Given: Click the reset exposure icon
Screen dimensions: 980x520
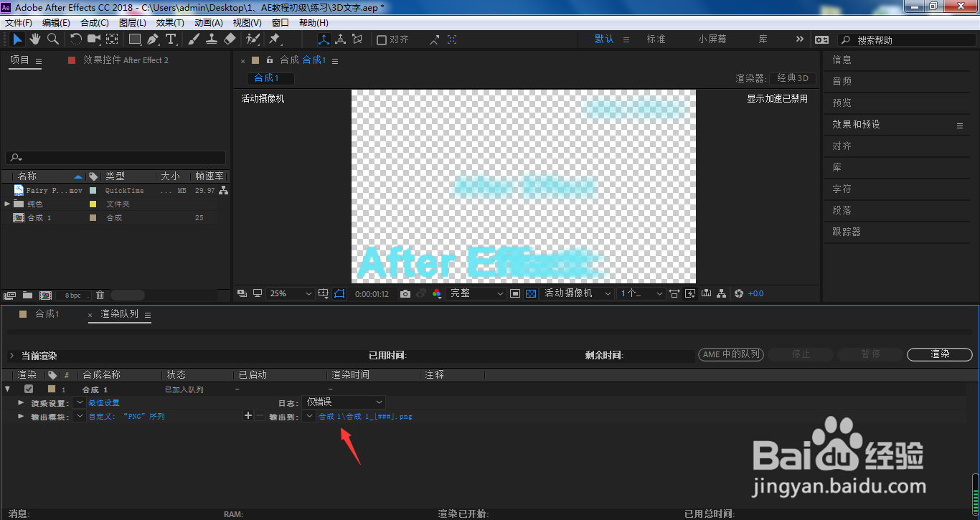Looking at the screenshot, I should (x=739, y=293).
